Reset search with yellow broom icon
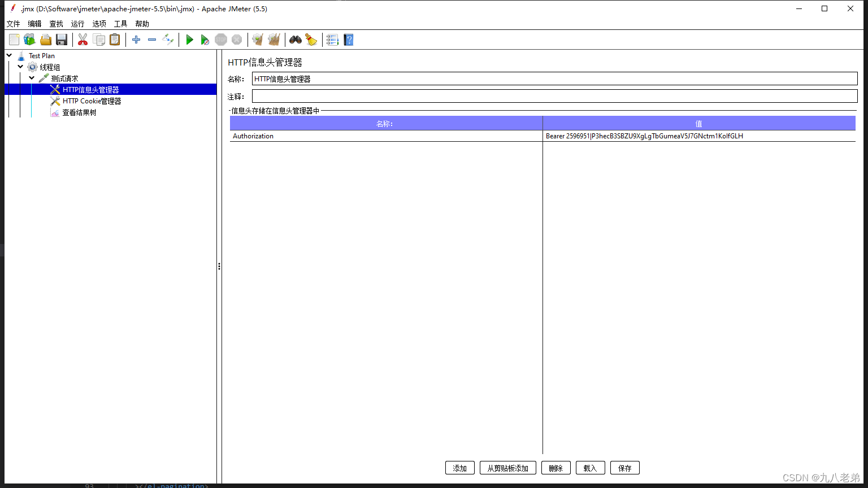 pos(311,40)
